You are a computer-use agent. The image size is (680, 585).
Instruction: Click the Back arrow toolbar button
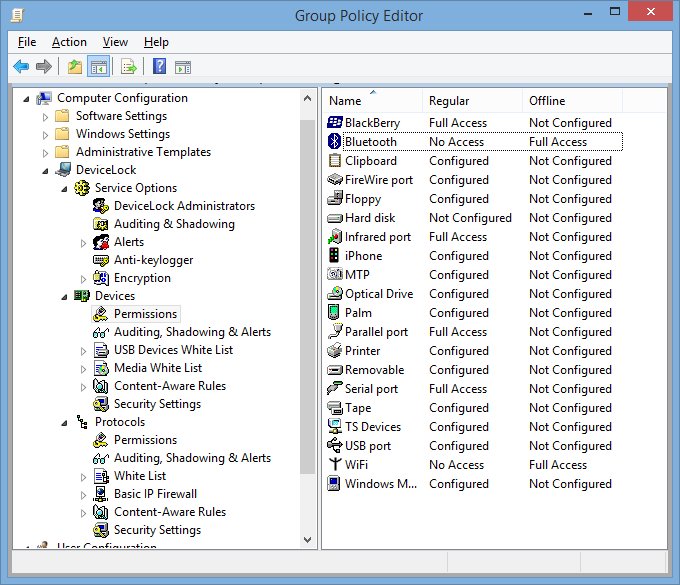pyautogui.click(x=21, y=67)
